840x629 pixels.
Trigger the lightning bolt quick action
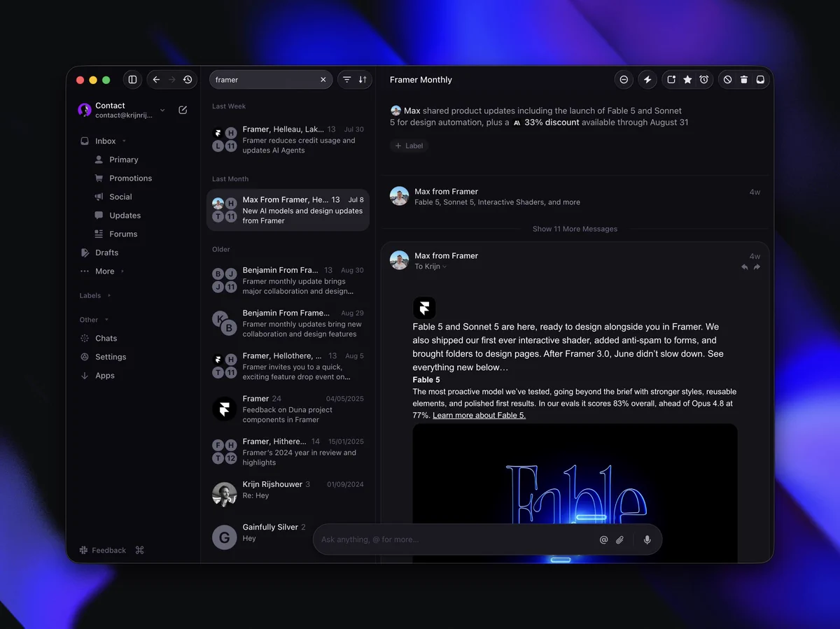tap(647, 80)
